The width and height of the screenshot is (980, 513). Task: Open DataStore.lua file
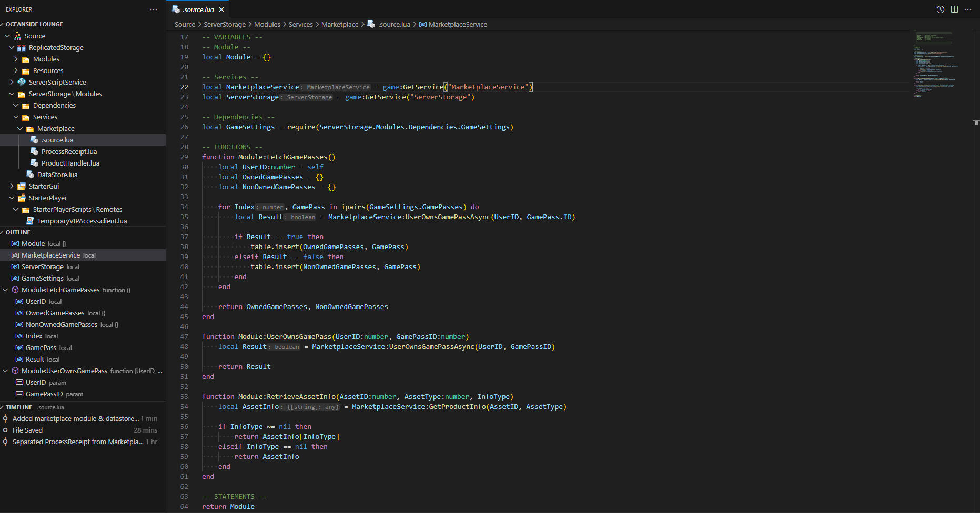click(x=83, y=175)
